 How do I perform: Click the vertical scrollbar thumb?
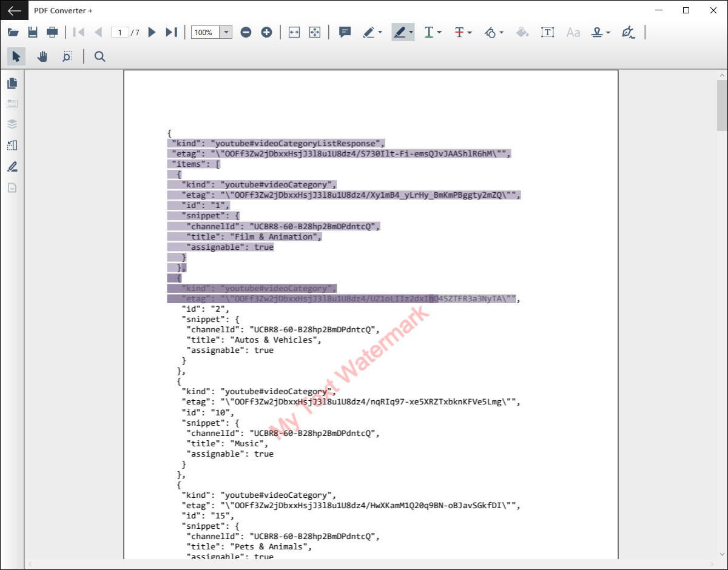coord(722,106)
